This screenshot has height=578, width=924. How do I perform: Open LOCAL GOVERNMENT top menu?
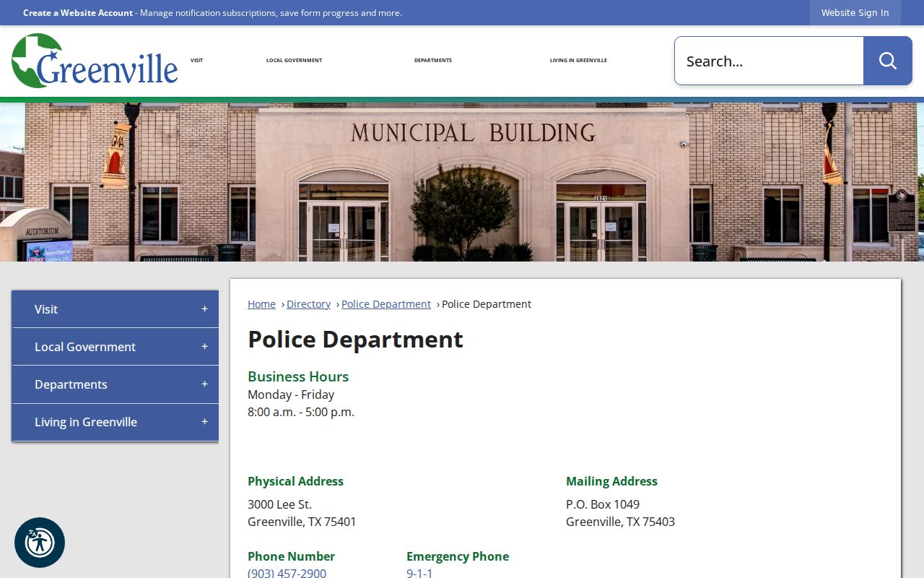coord(294,61)
